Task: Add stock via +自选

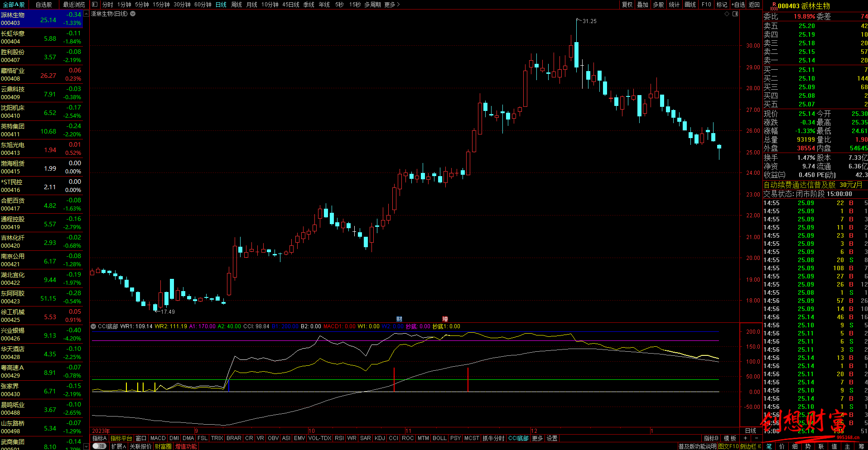Action: point(738,5)
